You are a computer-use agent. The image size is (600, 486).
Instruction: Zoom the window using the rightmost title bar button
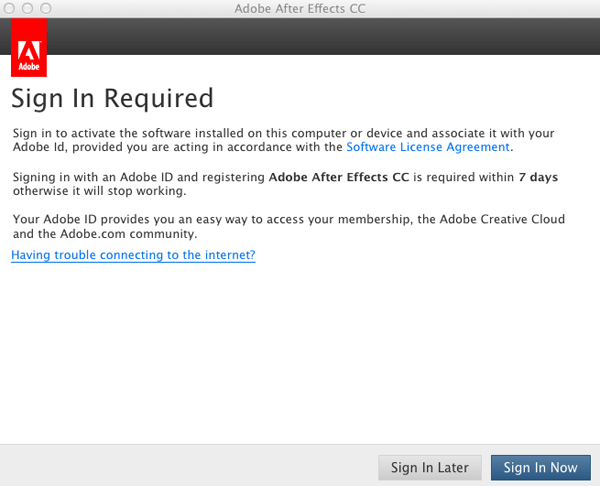pos(46,8)
